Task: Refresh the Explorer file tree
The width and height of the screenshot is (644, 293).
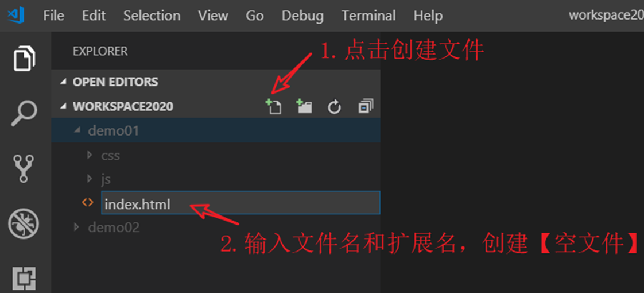Action: coord(334,107)
